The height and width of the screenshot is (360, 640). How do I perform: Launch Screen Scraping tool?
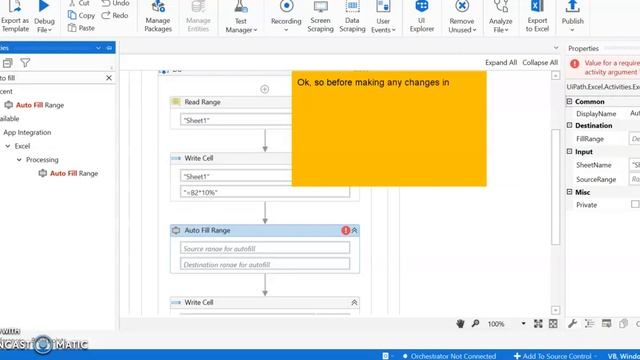point(320,17)
